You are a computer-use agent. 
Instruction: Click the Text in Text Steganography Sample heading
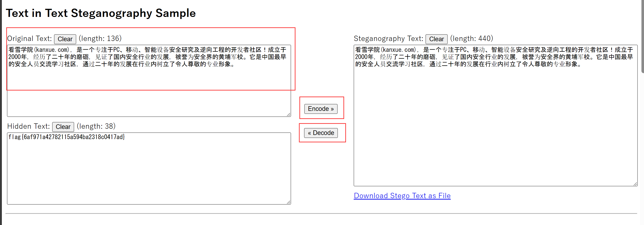point(101,13)
